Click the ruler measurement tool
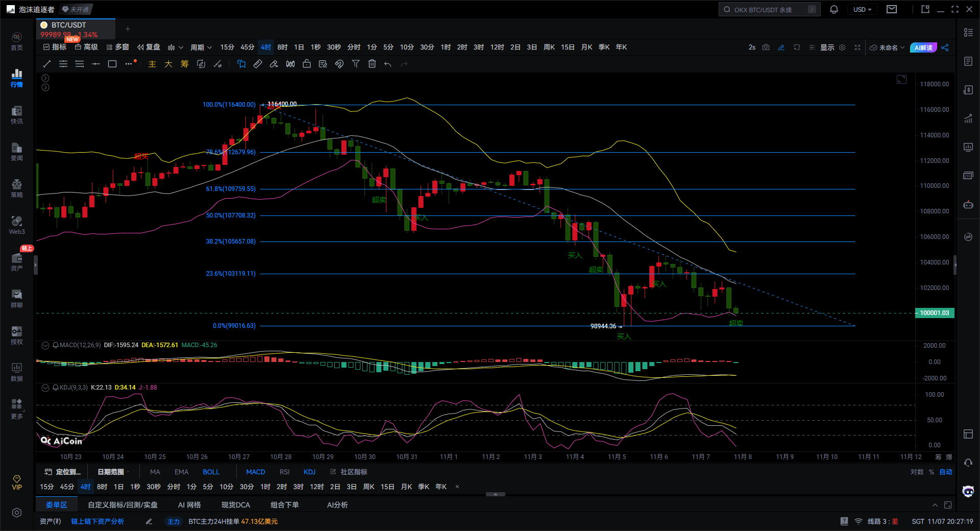This screenshot has height=531, width=980. pyautogui.click(x=258, y=64)
